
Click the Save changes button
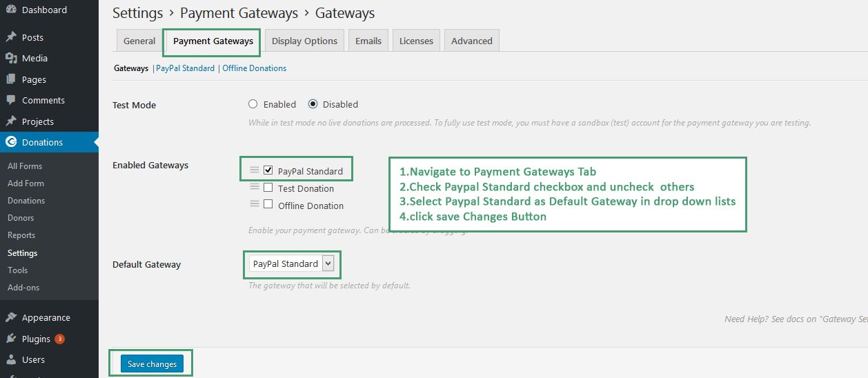[152, 364]
